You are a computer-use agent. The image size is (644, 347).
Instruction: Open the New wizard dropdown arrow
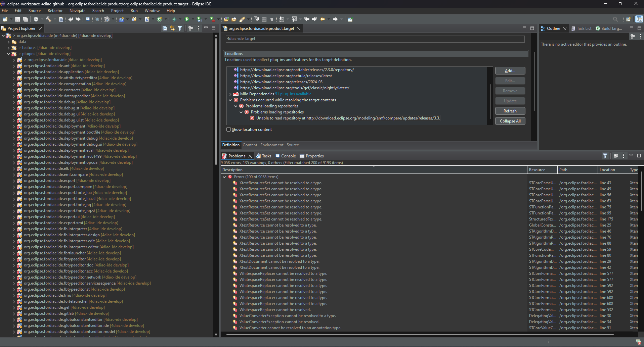pyautogui.click(x=11, y=19)
